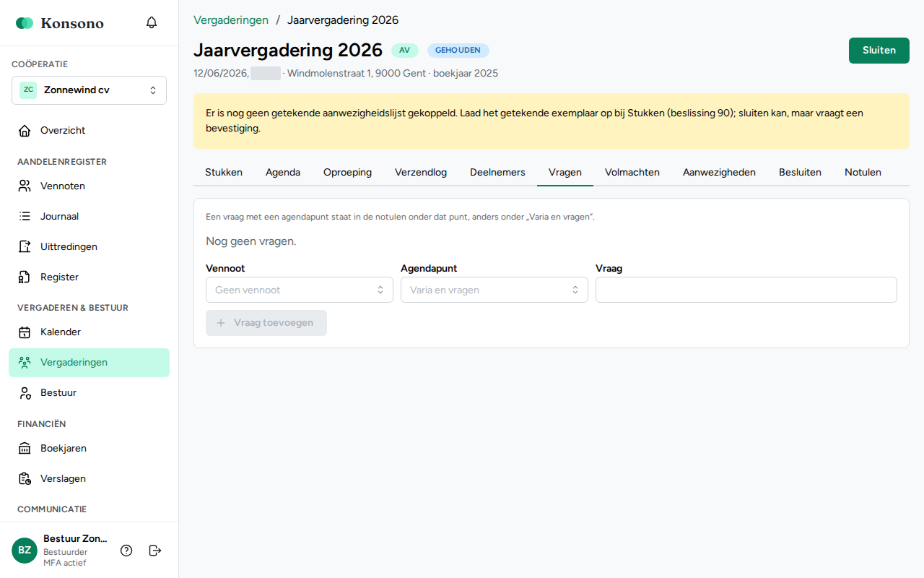Image resolution: width=924 pixels, height=578 pixels.
Task: Click the ZC cooperative badge
Action: (x=28, y=90)
